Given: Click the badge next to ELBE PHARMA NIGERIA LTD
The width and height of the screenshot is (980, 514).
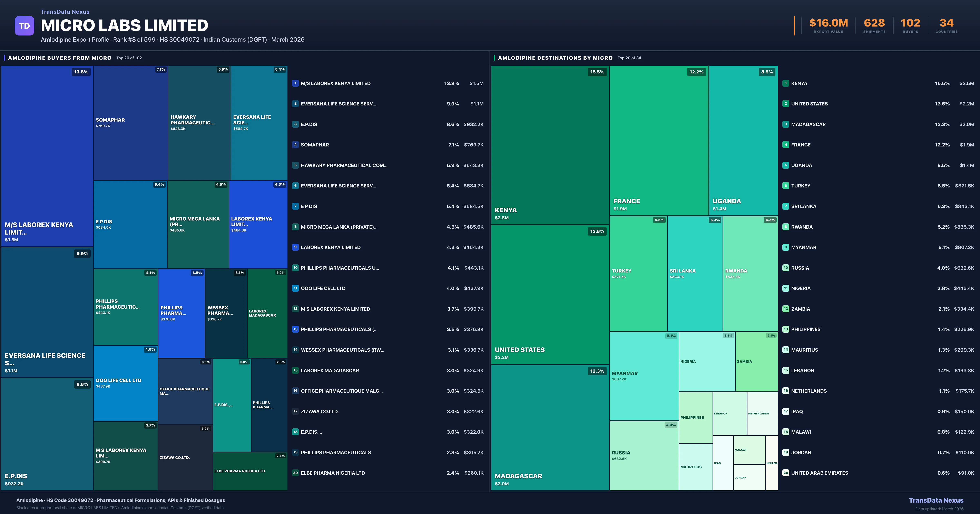Looking at the screenshot, I should point(295,473).
